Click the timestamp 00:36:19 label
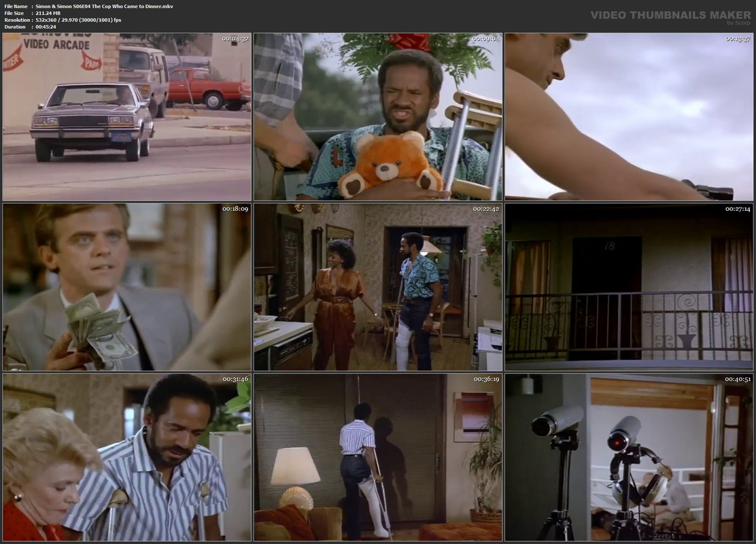The height and width of the screenshot is (544, 756). pos(486,379)
